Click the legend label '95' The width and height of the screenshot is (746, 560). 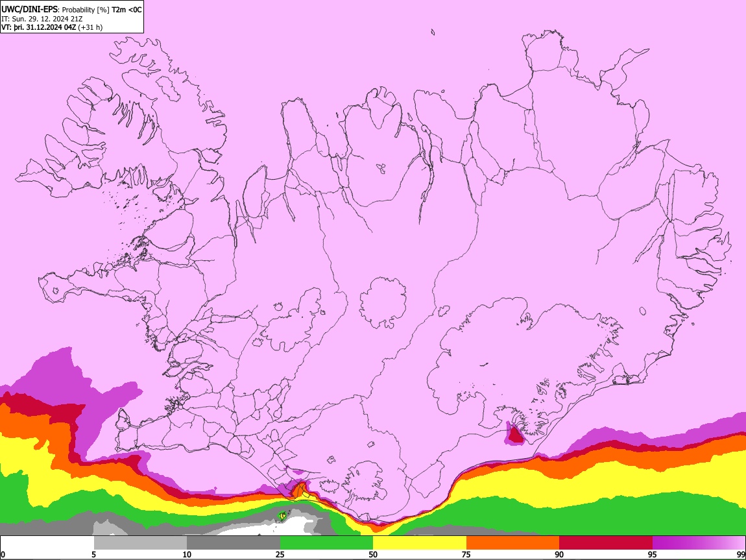[653, 554]
